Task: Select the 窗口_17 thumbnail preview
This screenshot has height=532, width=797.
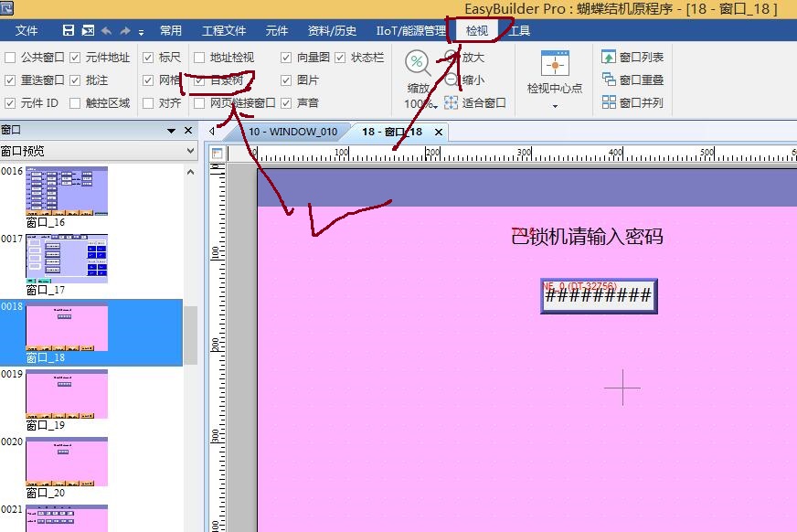Action: [67, 259]
